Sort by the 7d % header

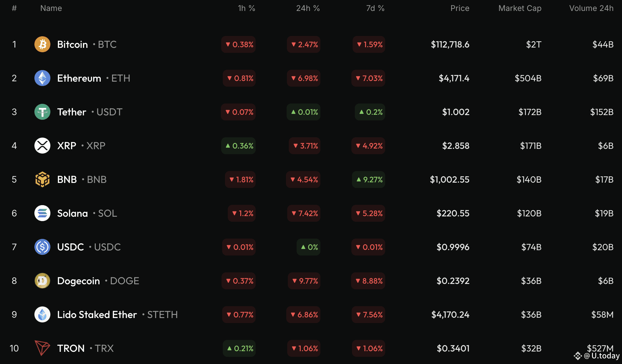click(x=375, y=8)
